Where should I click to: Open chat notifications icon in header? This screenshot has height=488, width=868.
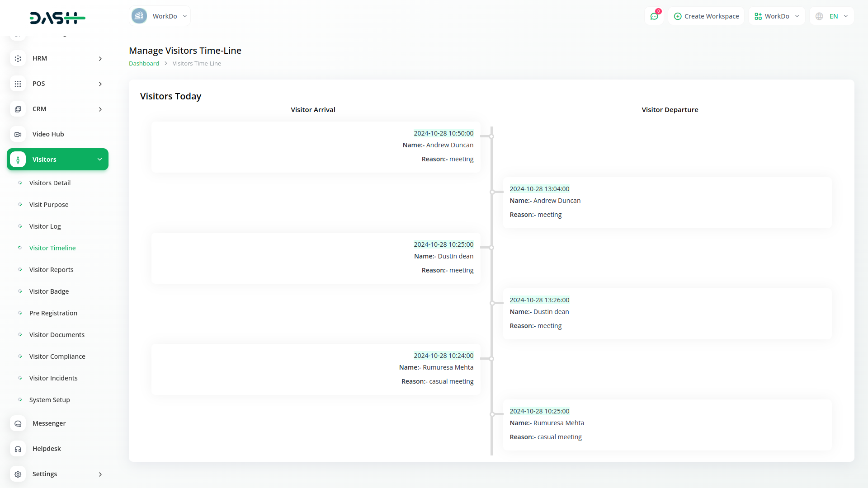pyautogui.click(x=654, y=16)
